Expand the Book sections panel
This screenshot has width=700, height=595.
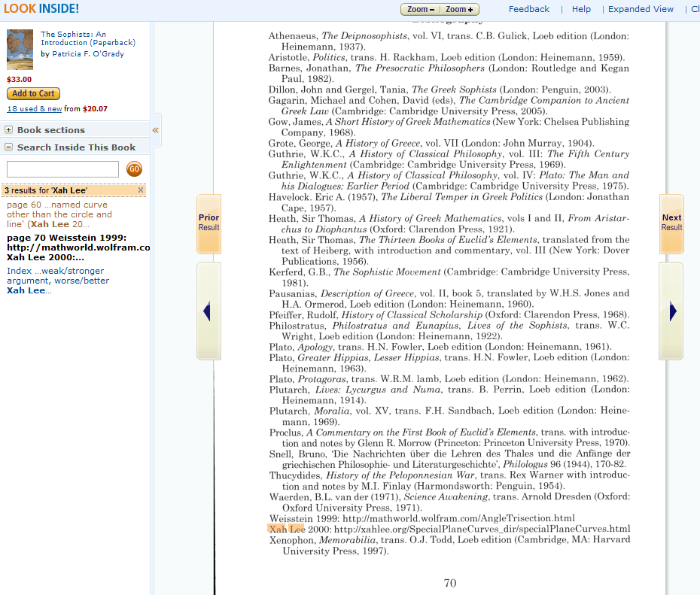coord(9,130)
